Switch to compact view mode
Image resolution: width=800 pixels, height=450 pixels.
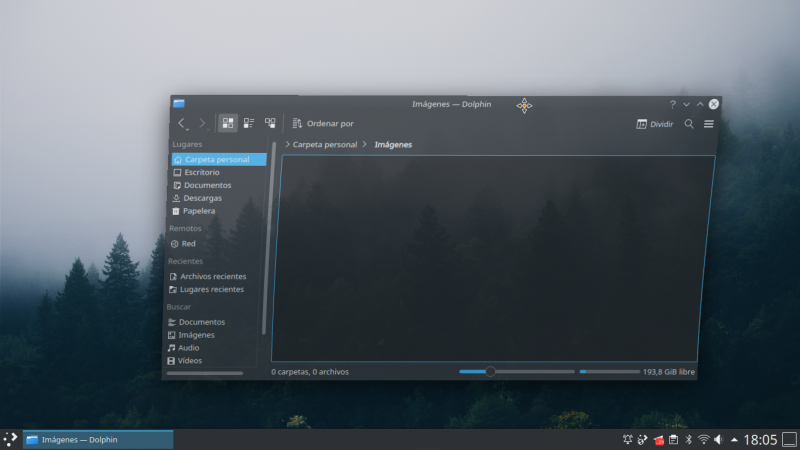(x=249, y=123)
